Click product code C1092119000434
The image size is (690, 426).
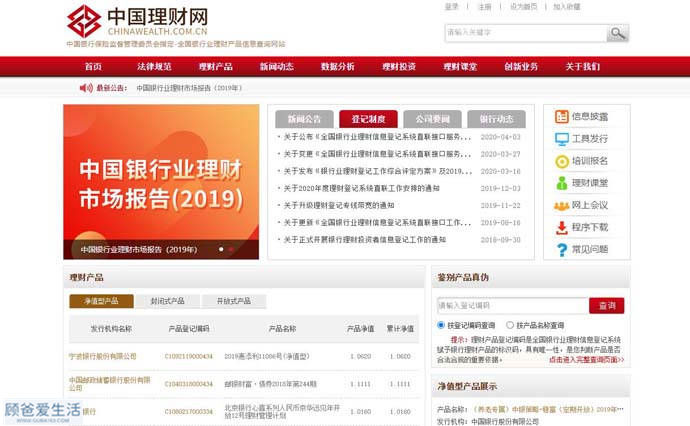pyautogui.click(x=188, y=356)
